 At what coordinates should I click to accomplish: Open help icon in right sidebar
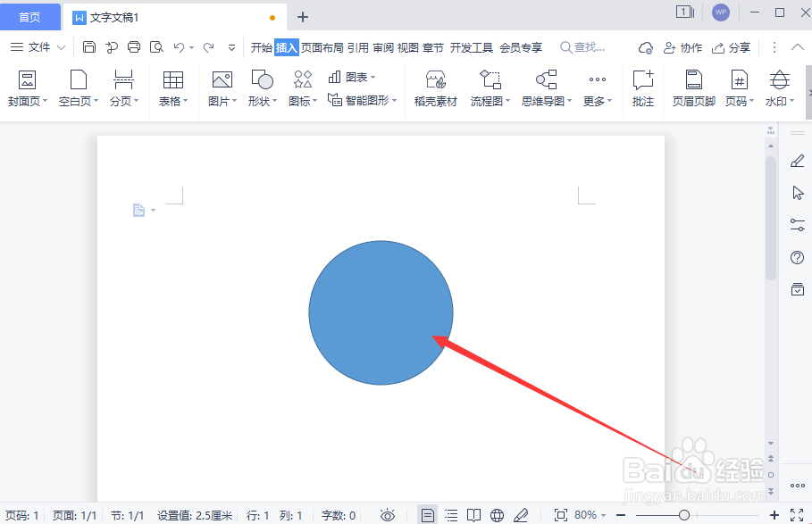pyautogui.click(x=798, y=257)
